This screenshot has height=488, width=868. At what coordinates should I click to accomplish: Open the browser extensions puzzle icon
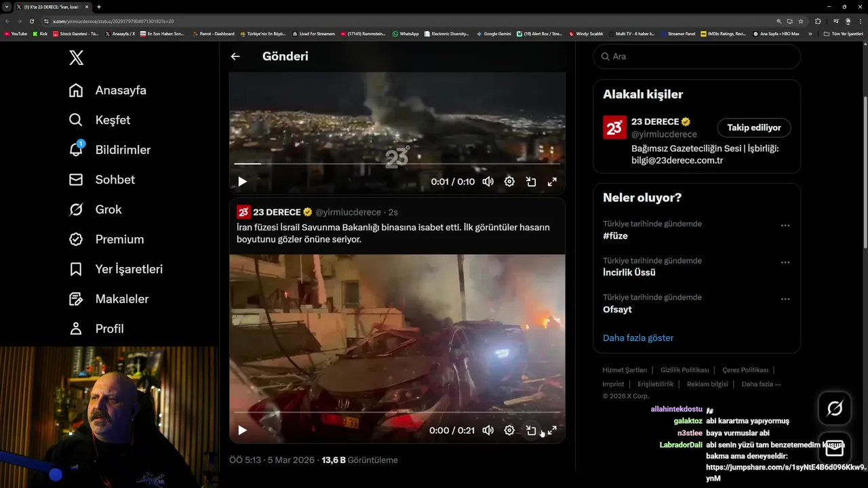tap(818, 21)
